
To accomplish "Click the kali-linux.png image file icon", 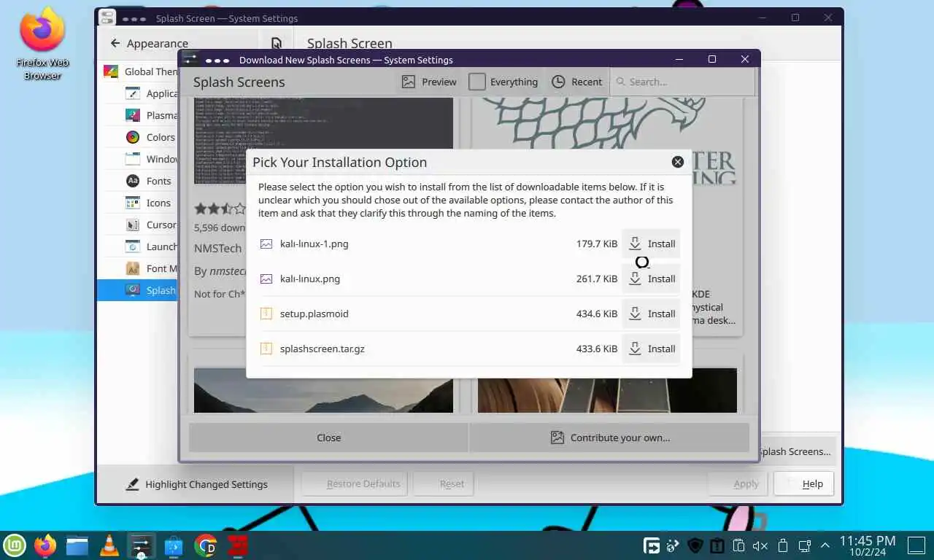I will click(x=266, y=279).
